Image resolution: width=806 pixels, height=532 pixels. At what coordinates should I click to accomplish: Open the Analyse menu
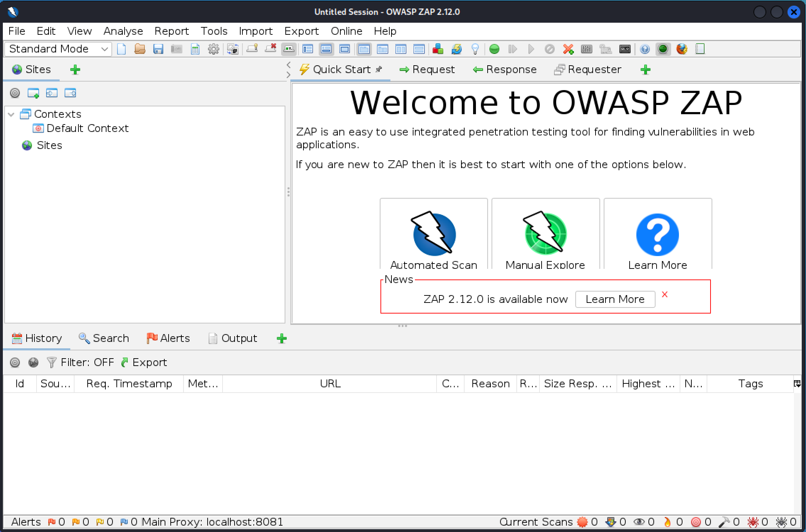[x=123, y=31]
